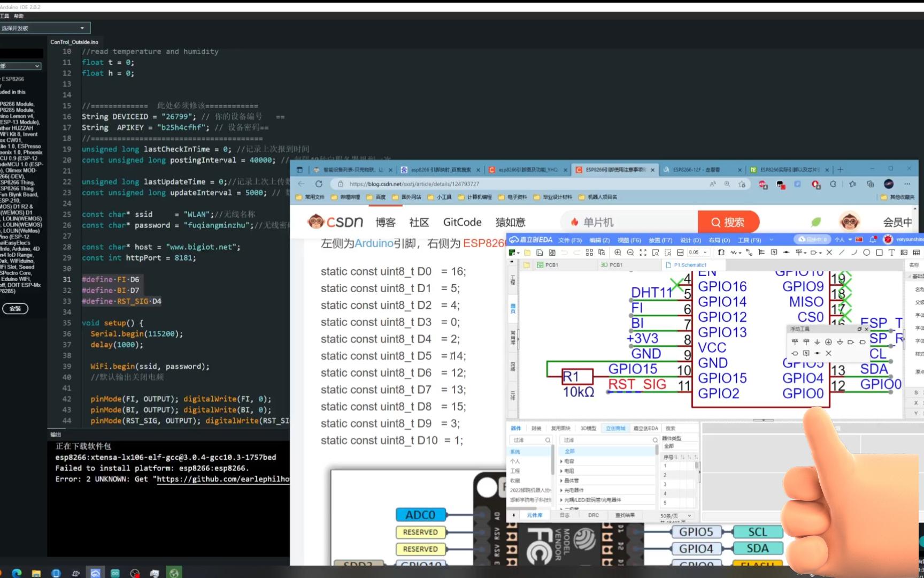Select 封装 tab in library panel
Image resolution: width=924 pixels, height=578 pixels.
[536, 428]
